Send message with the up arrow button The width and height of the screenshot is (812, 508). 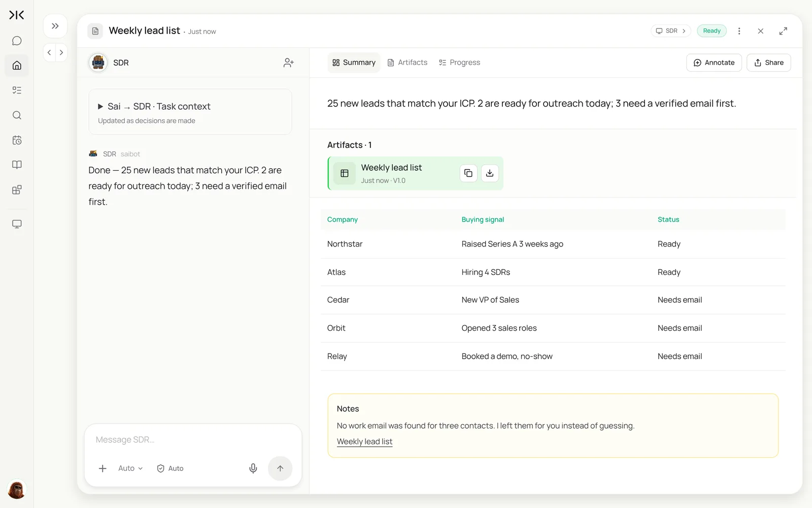click(x=280, y=468)
